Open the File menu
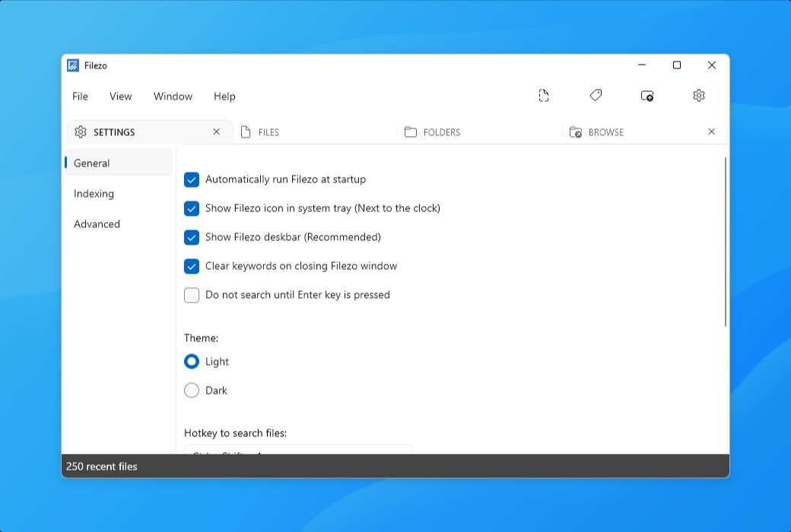 [80, 97]
